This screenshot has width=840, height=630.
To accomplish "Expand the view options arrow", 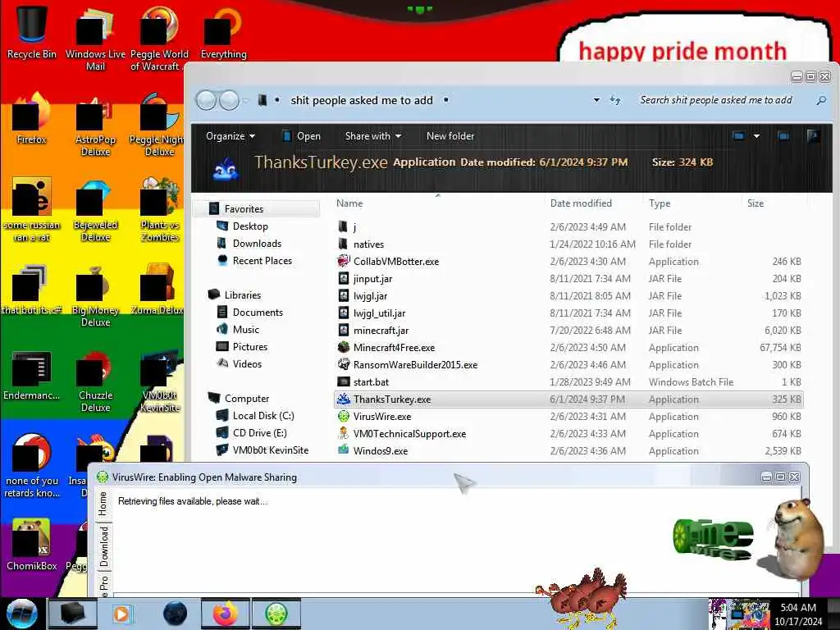I will [x=756, y=136].
